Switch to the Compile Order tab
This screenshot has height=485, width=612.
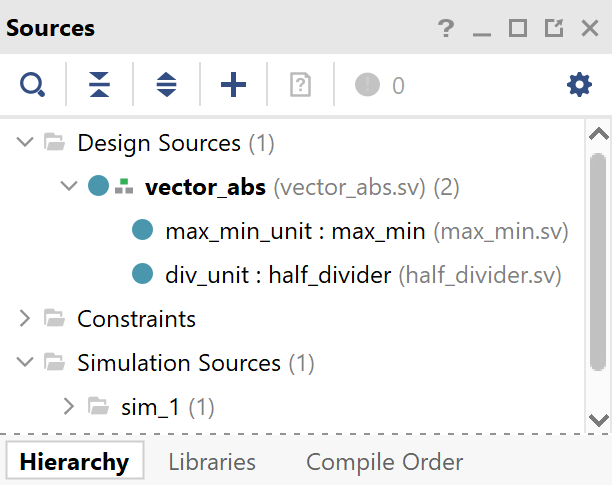(384, 462)
